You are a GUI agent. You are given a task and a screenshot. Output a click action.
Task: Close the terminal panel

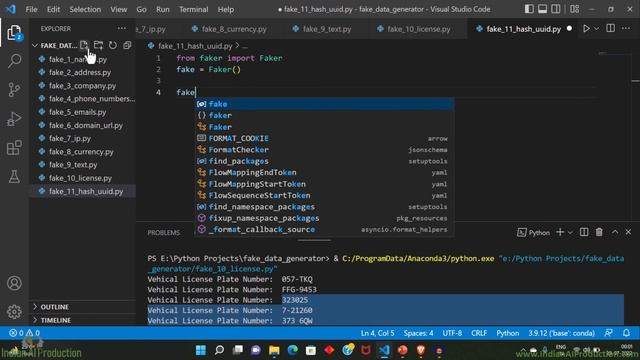pos(628,232)
